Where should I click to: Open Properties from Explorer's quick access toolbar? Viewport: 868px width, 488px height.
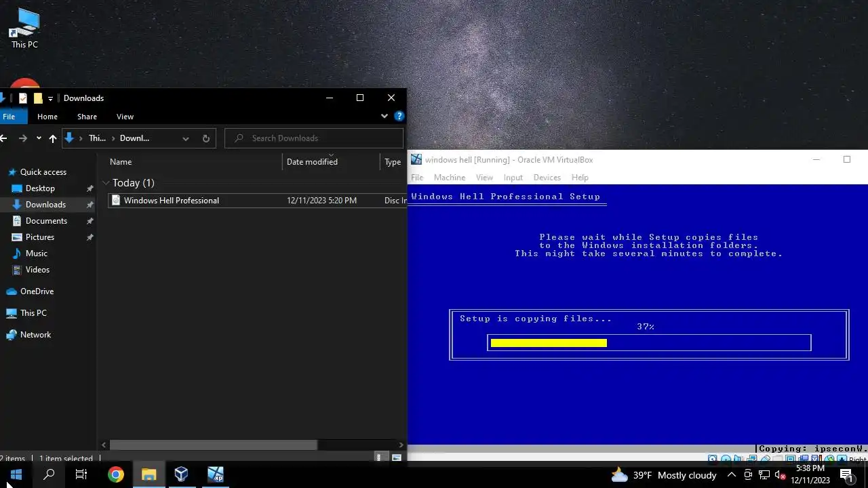pos(23,98)
